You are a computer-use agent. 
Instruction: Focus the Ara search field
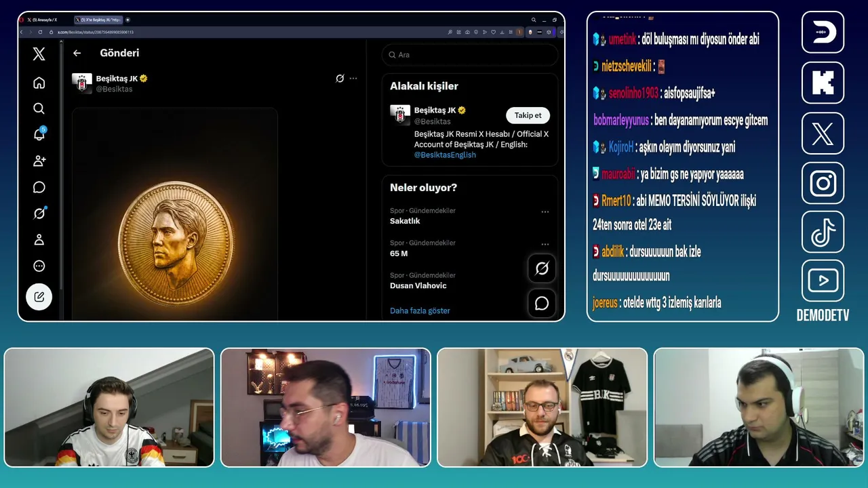470,55
